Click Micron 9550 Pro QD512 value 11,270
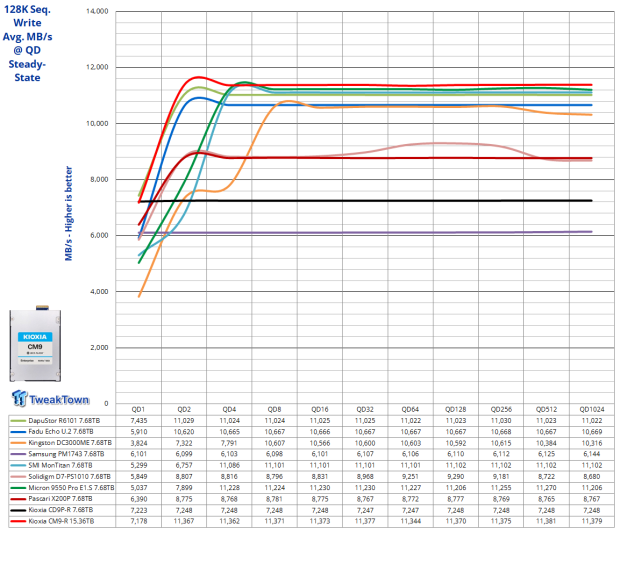Viewport: 620px width, 568px height. point(546,488)
